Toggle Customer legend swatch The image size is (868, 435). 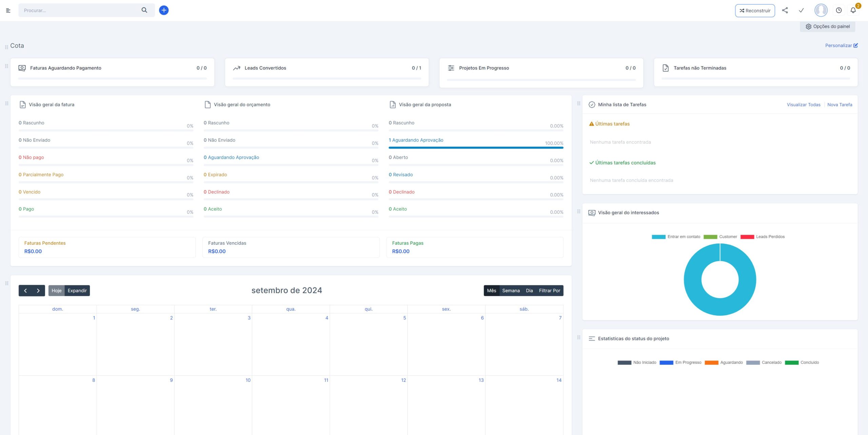710,237
